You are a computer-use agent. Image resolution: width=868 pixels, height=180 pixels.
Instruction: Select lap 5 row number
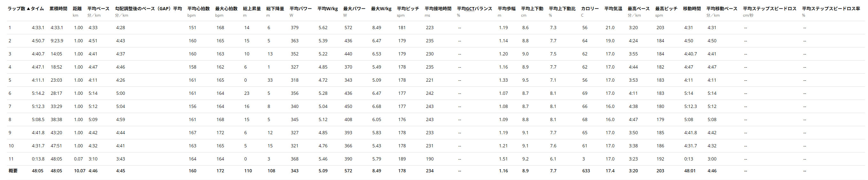[x=10, y=80]
